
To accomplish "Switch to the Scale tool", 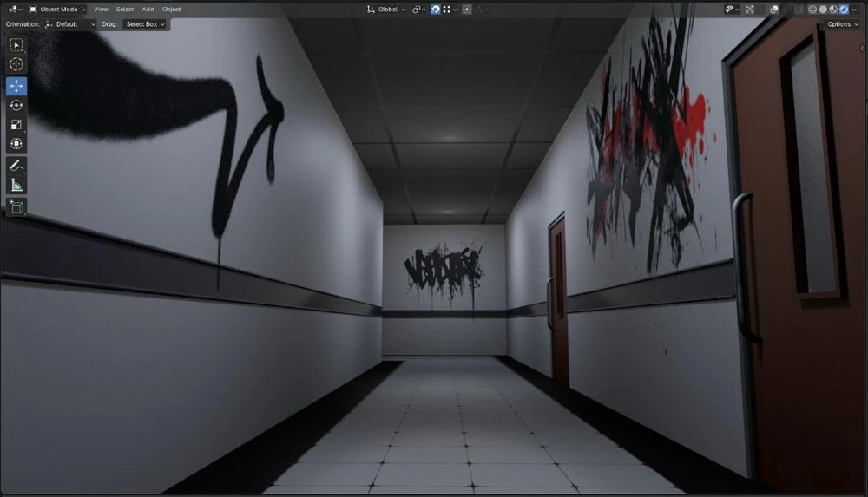I will pos(16,124).
